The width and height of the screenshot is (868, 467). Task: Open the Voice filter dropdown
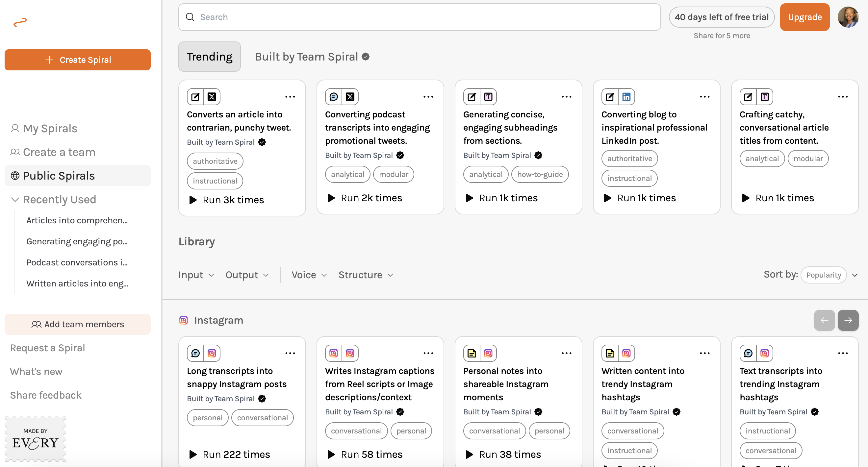[309, 275]
